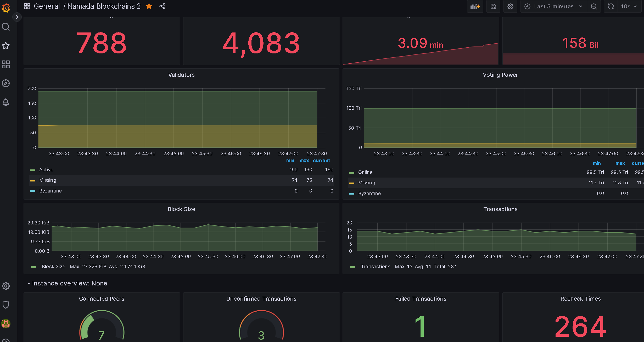Click the General folder breadcrumb link
Image resolution: width=644 pixels, height=342 pixels.
(x=47, y=6)
